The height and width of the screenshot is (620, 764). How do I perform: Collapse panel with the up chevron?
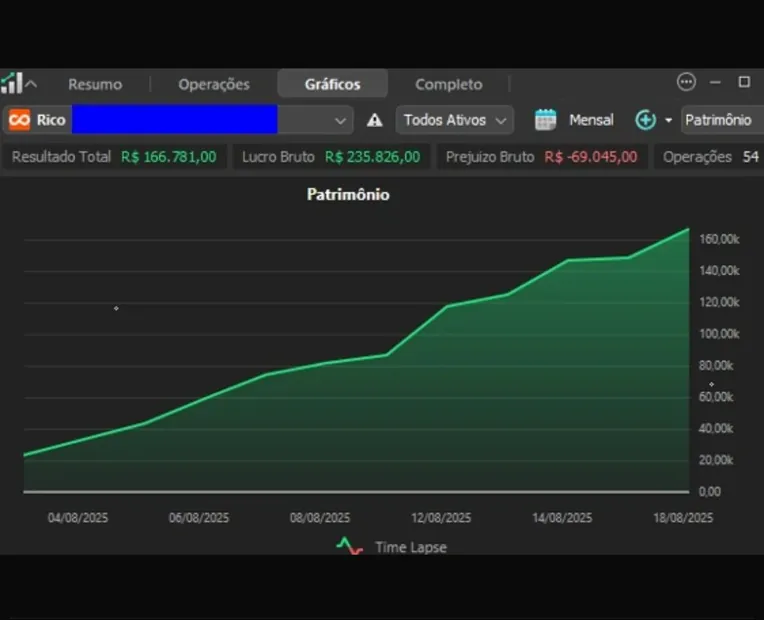[31, 84]
